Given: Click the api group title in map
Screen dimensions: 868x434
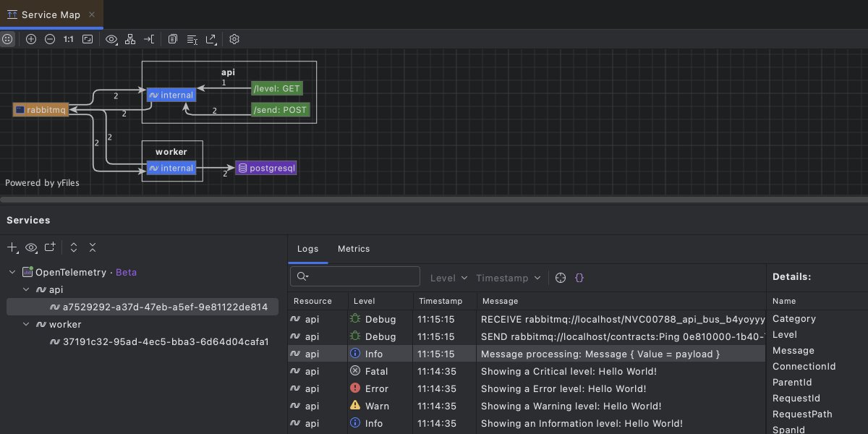Looking at the screenshot, I should (x=228, y=72).
